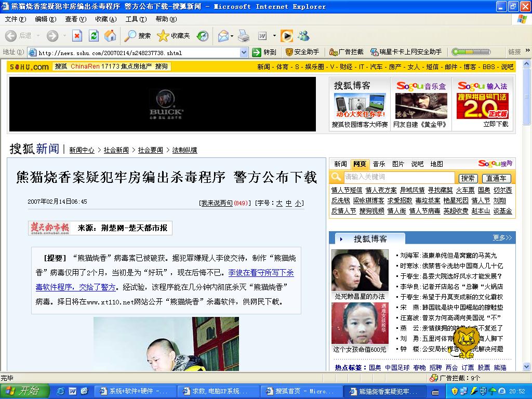Open the 社会新闻 breadcrumb link
The width and height of the screenshot is (532, 399).
click(x=116, y=150)
